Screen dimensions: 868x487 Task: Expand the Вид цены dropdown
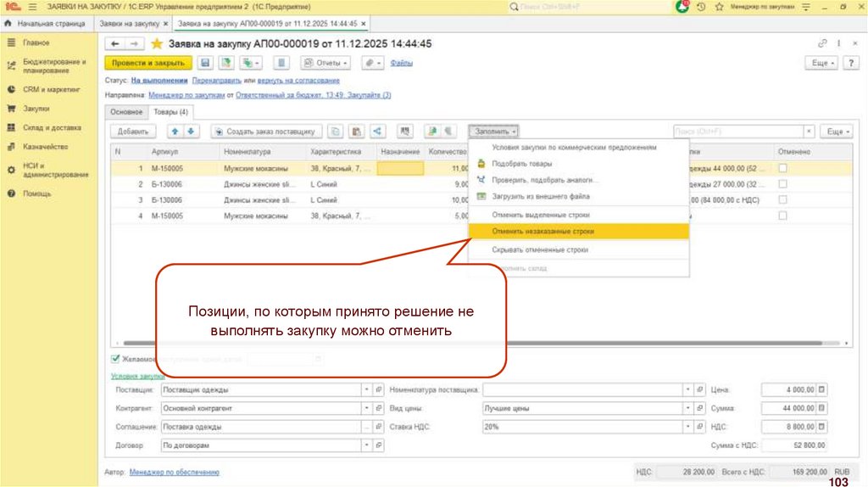coord(687,408)
